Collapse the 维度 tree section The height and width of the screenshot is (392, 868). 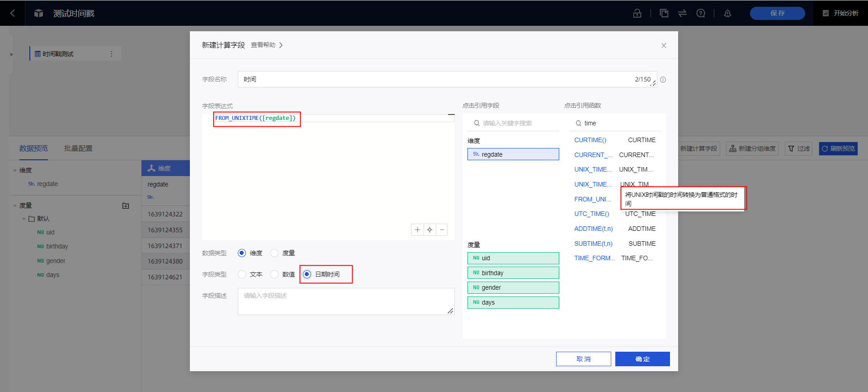pyautogui.click(x=15, y=171)
